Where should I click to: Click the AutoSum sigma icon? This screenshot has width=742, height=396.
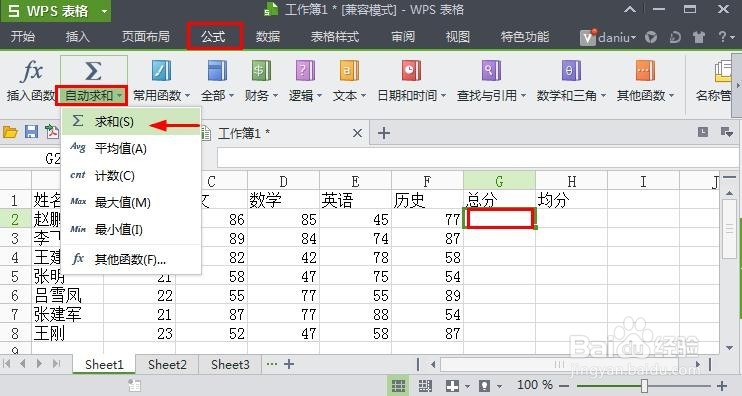pyautogui.click(x=93, y=71)
